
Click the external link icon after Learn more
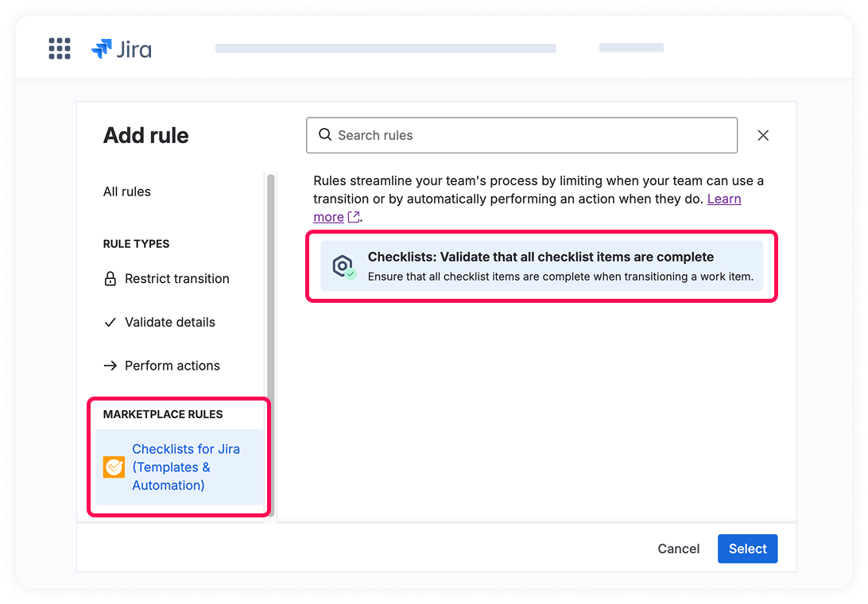(354, 217)
